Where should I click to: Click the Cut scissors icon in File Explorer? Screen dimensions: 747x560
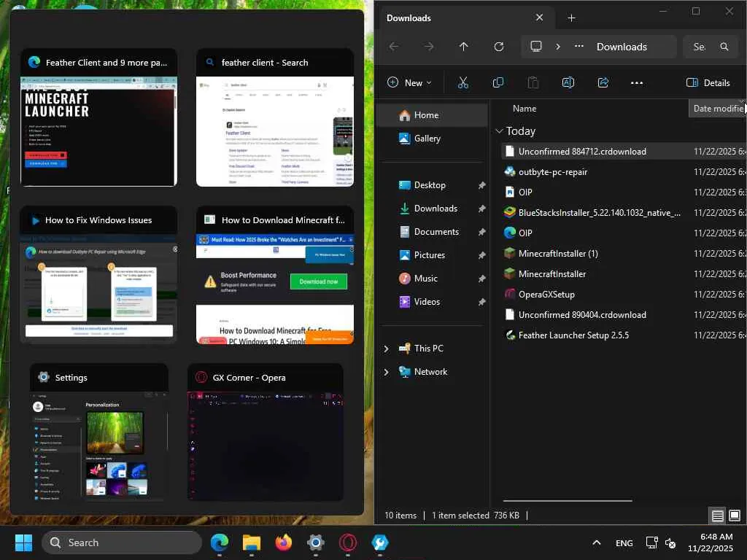coord(462,82)
